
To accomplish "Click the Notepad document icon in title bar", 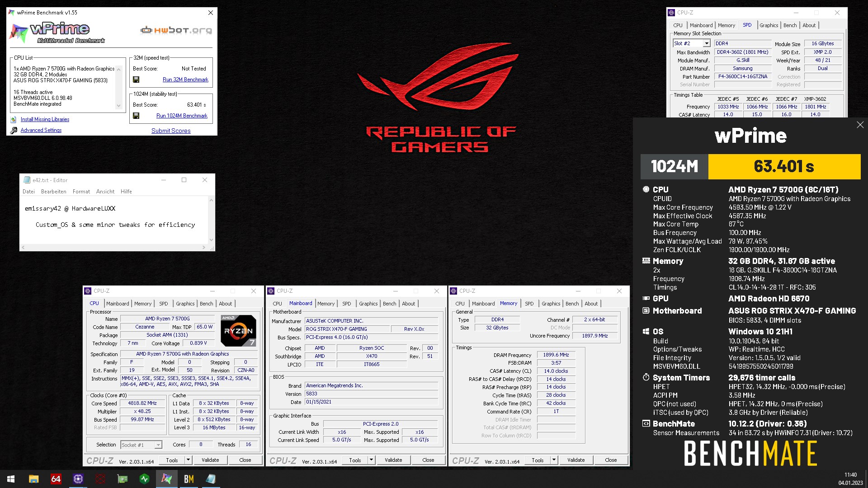I will click(27, 180).
